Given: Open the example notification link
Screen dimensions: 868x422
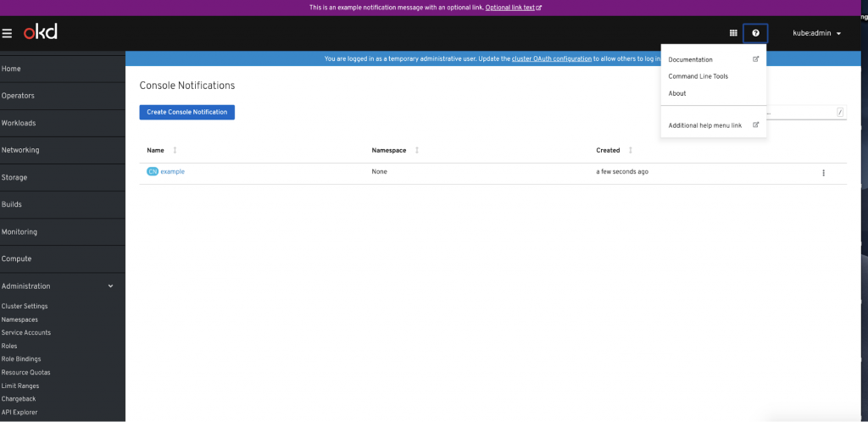Looking at the screenshot, I should [172, 172].
